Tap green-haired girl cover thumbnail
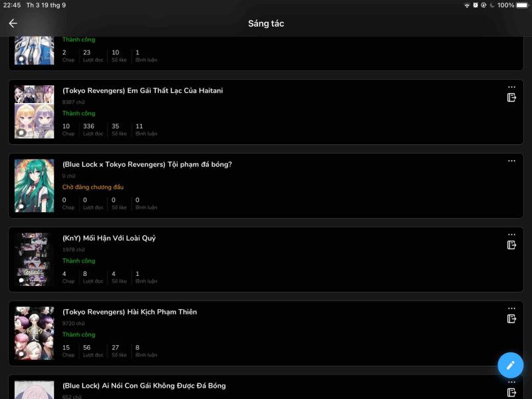The height and width of the screenshot is (399, 532). point(35,186)
